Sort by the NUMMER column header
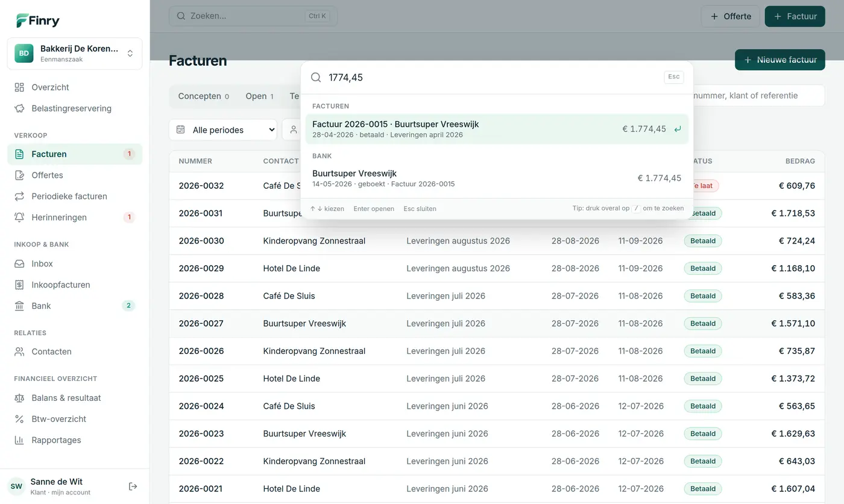844x504 pixels. click(195, 162)
